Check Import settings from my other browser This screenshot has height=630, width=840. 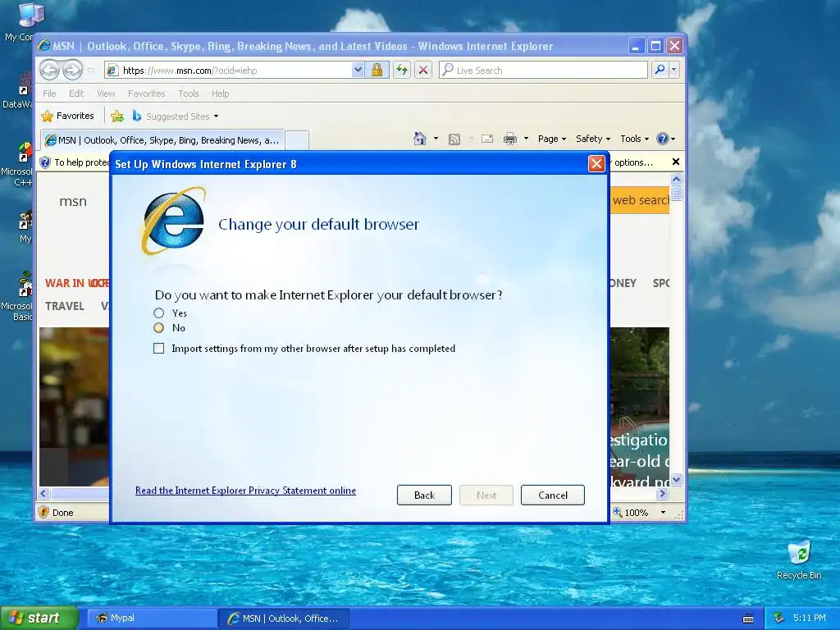[x=158, y=348]
